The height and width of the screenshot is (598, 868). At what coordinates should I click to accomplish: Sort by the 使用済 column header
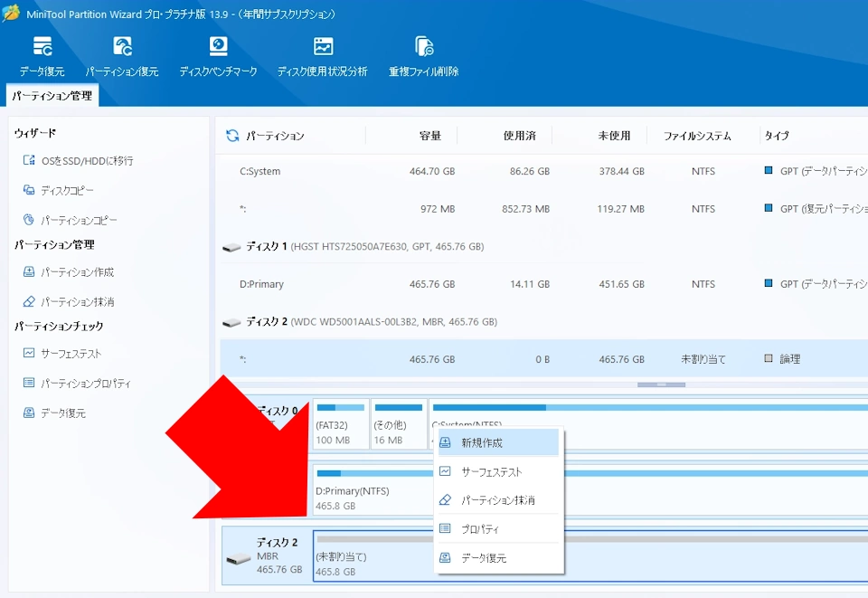point(519,136)
